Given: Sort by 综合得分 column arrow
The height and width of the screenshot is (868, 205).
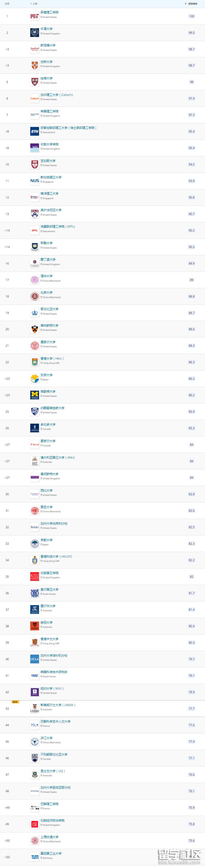Looking at the screenshot, I should click(186, 4).
